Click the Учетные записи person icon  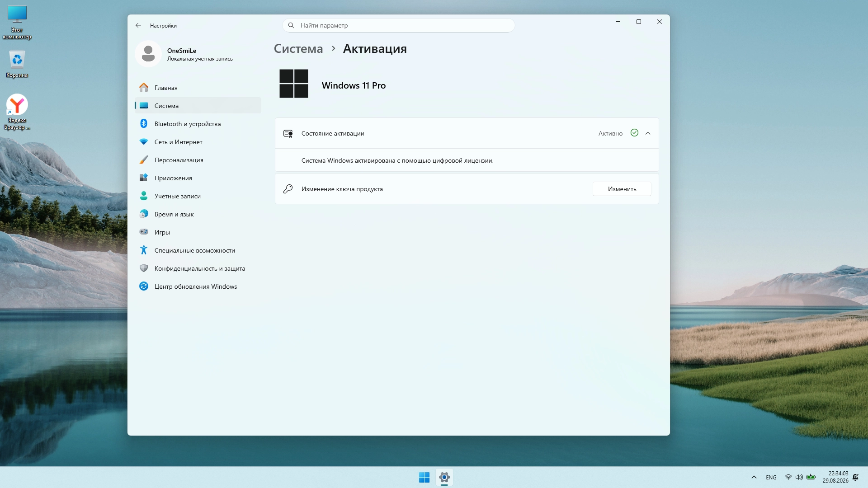coord(144,196)
